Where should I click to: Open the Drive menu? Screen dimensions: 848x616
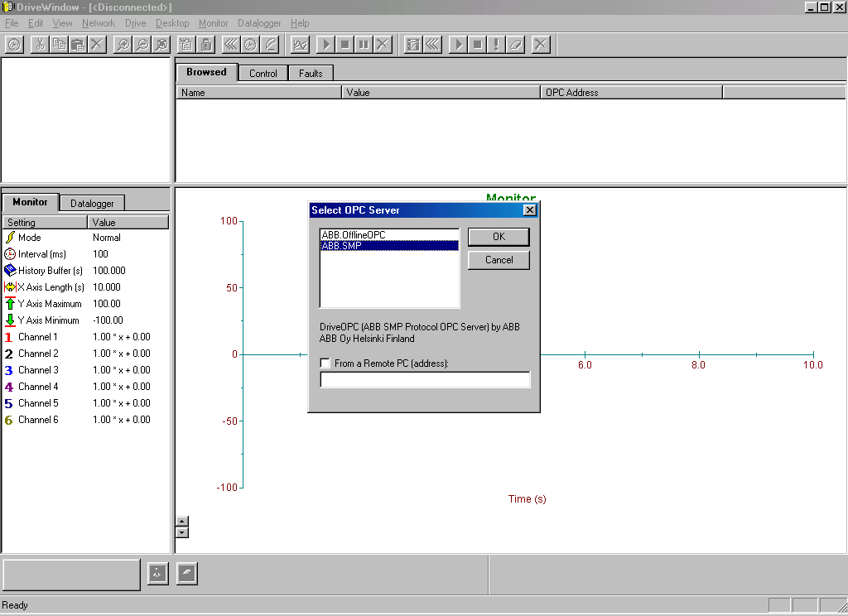click(135, 23)
